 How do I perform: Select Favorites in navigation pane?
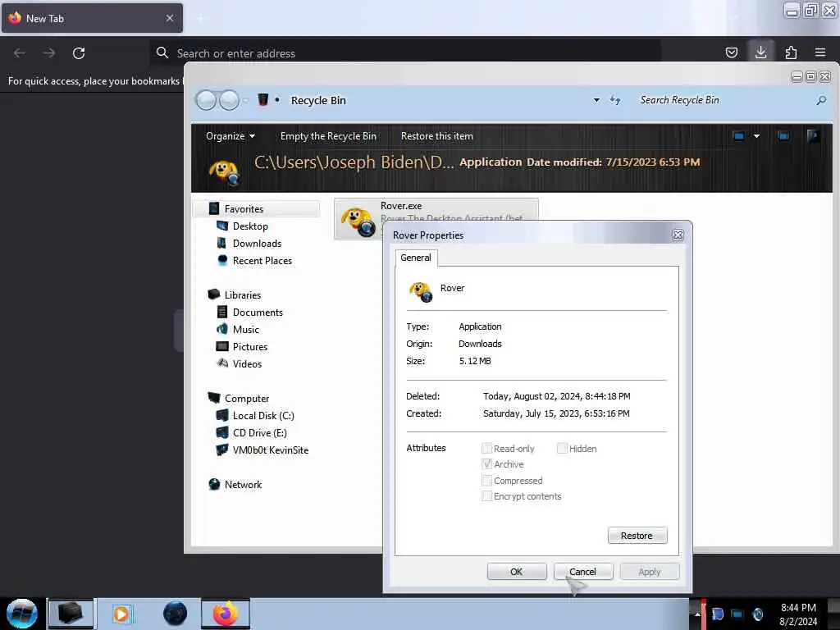click(257, 209)
